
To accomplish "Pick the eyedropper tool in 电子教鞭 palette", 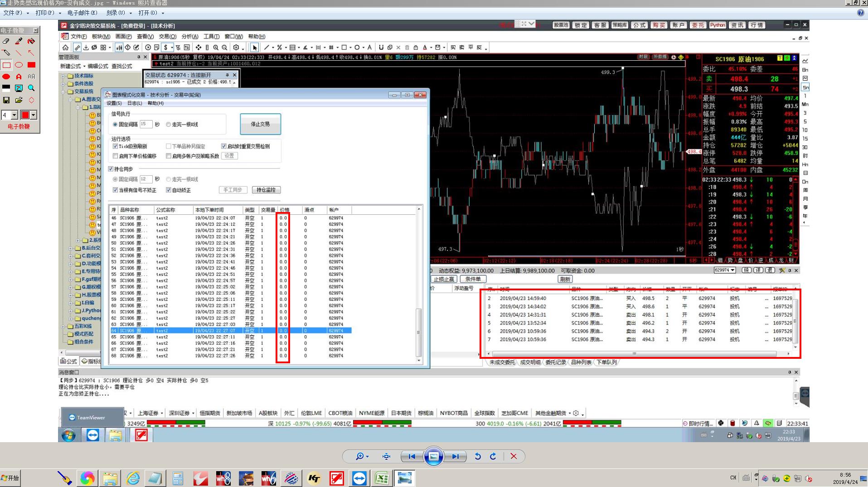I will [19, 41].
